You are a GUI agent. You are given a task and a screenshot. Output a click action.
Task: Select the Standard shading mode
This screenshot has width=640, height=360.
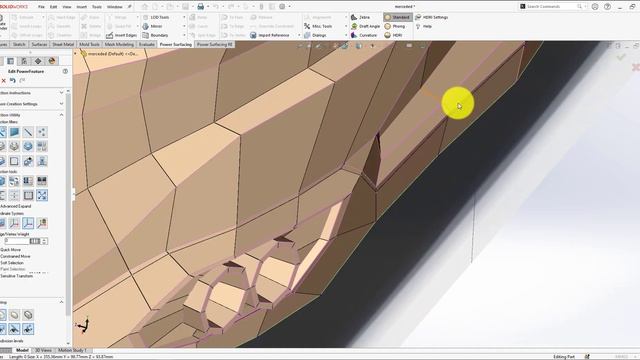pos(398,17)
